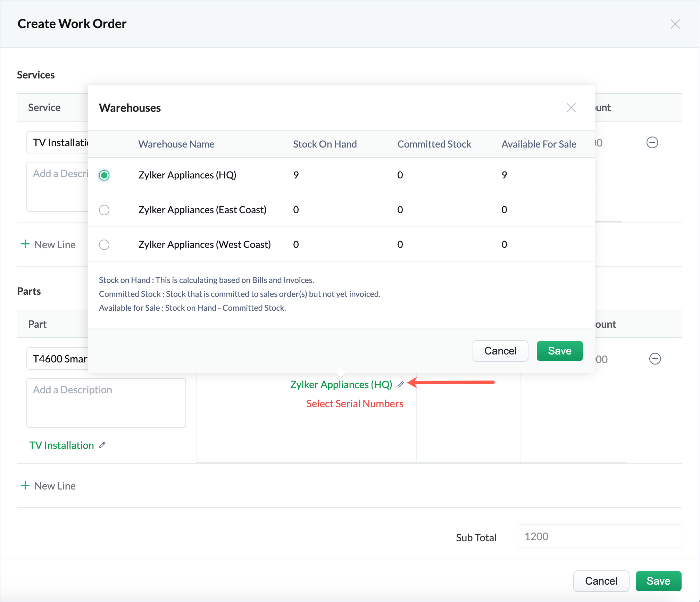
Task: Click plus icon for new part line
Action: point(25,485)
